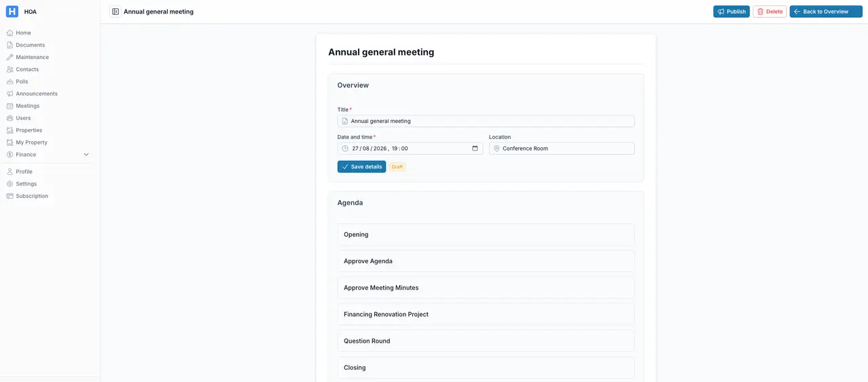The height and width of the screenshot is (382, 868).
Task: Click the Agenda section heading
Action: (350, 203)
